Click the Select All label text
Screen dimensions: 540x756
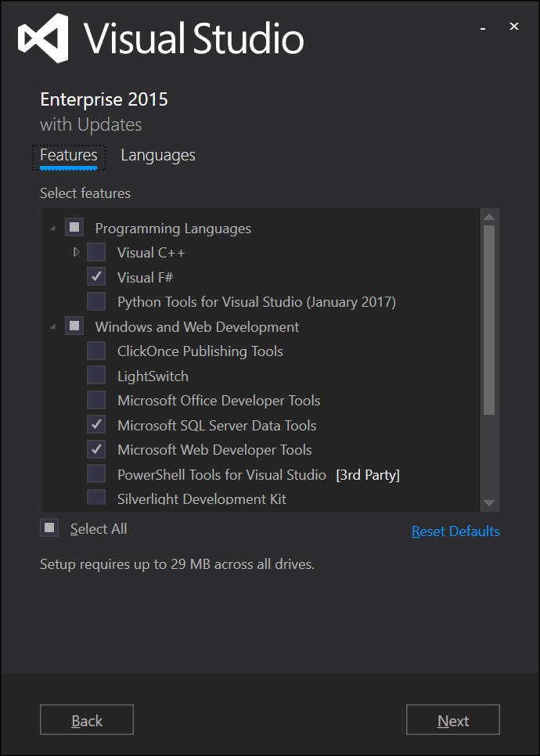tap(99, 529)
